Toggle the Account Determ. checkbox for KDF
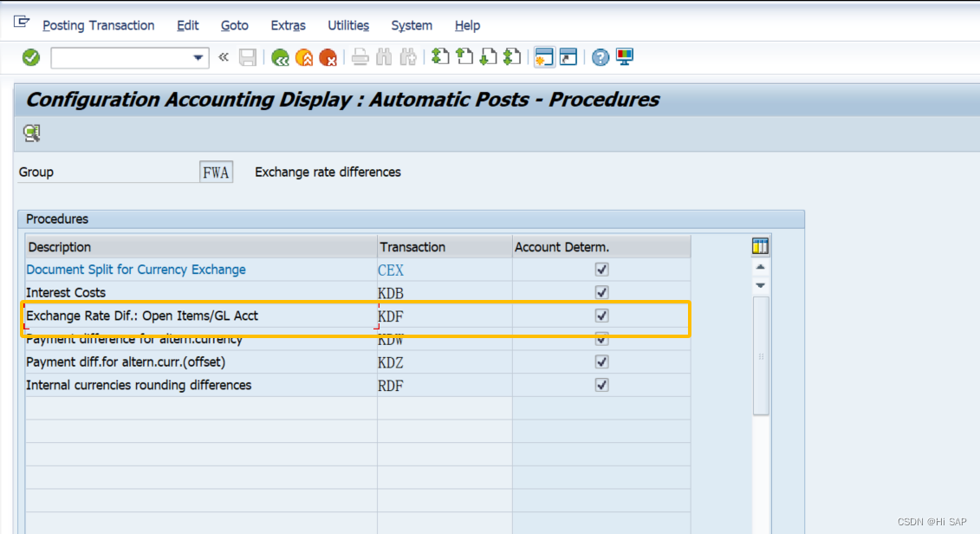This screenshot has width=980, height=534. pyautogui.click(x=600, y=316)
